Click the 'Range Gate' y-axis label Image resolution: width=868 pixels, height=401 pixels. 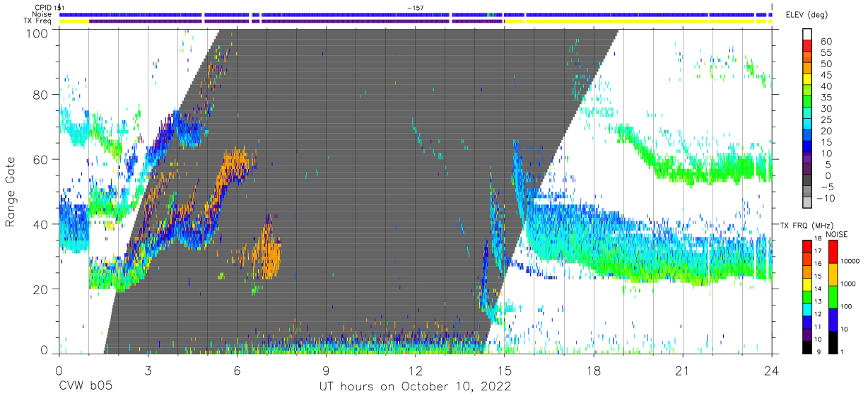11,192
